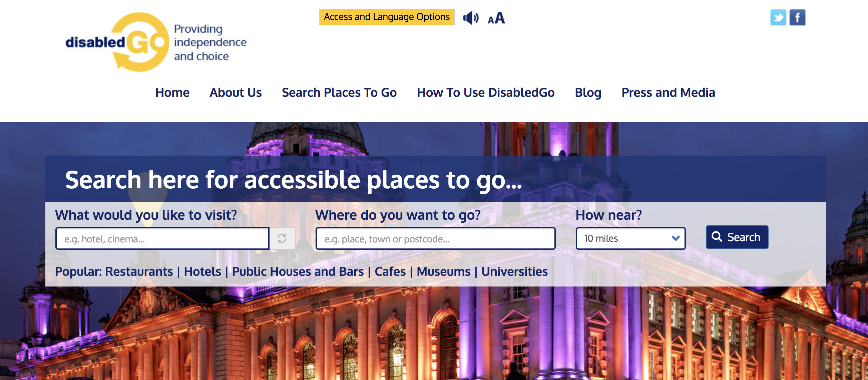Select the popular Restaurants link
Viewport: 868px width, 380px height.
[139, 271]
